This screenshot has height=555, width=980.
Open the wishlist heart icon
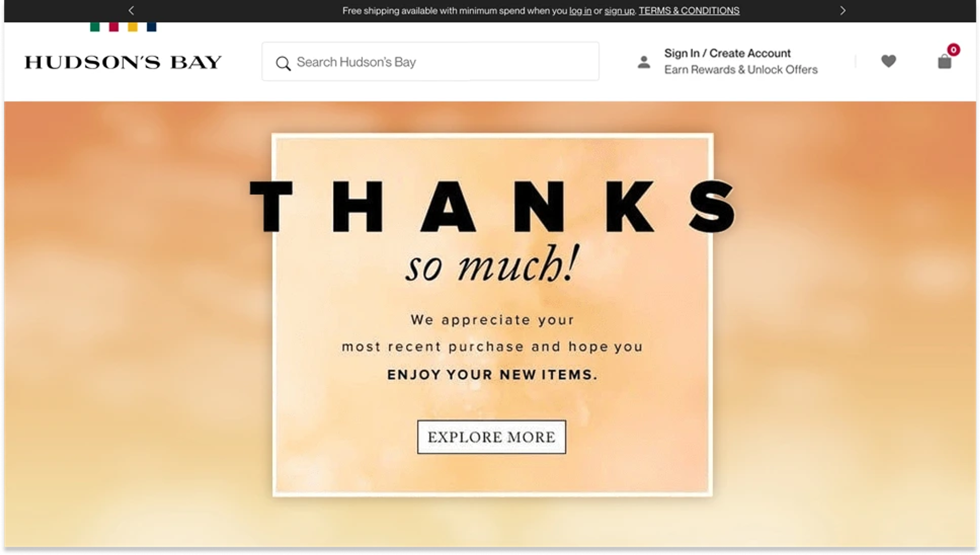click(888, 61)
